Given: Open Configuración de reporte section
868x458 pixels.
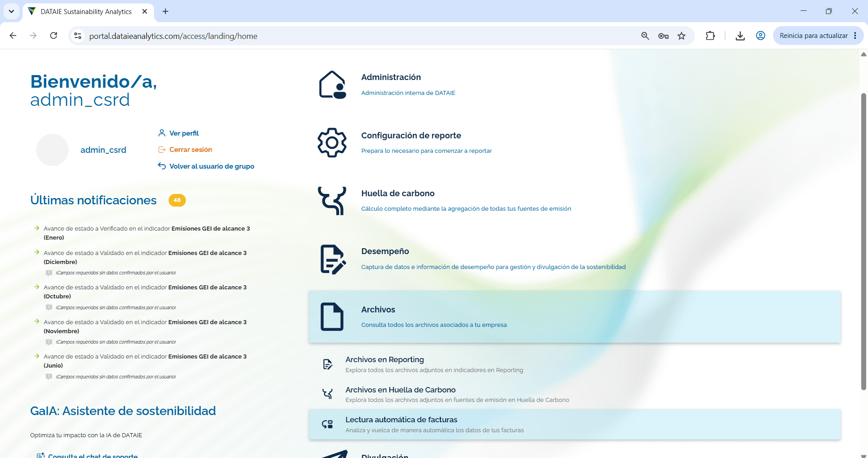Looking at the screenshot, I should coord(411,136).
